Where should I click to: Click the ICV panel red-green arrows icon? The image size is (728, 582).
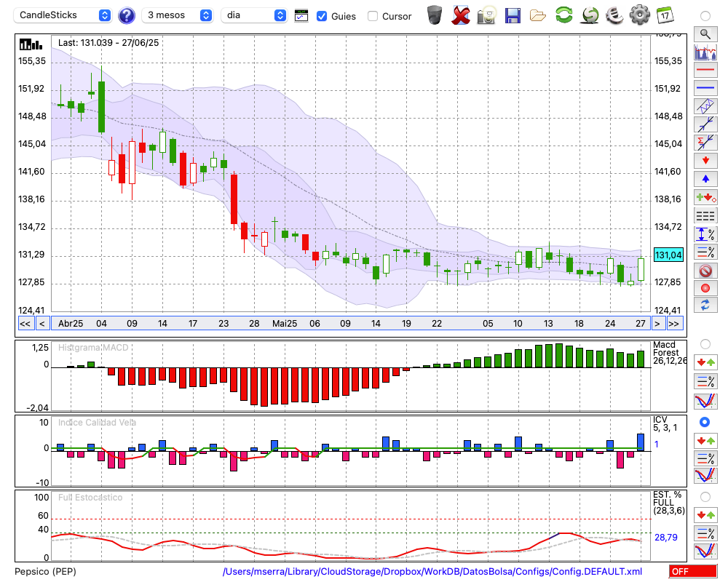(x=705, y=440)
